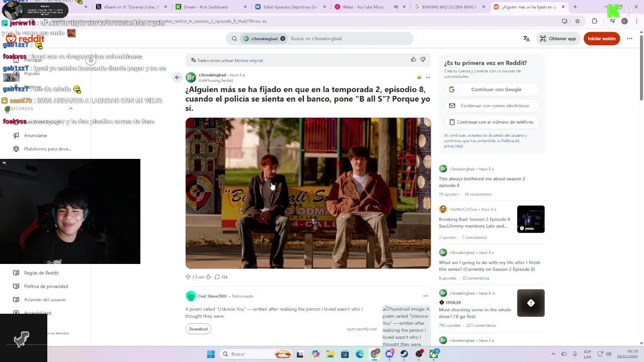Click the back arrow beside the post

[x=177, y=77]
